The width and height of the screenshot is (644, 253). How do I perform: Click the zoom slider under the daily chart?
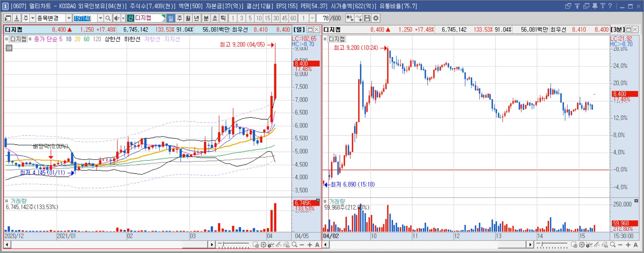pyautogui.click(x=233, y=245)
